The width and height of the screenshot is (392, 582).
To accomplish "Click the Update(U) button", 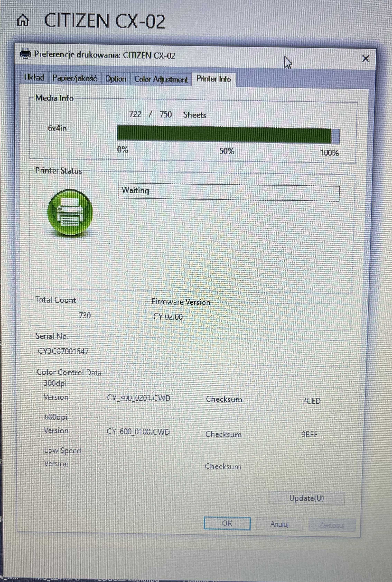I will pyautogui.click(x=306, y=498).
